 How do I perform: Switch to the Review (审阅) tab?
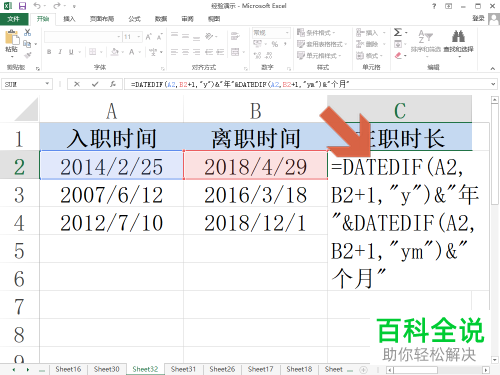[187, 19]
